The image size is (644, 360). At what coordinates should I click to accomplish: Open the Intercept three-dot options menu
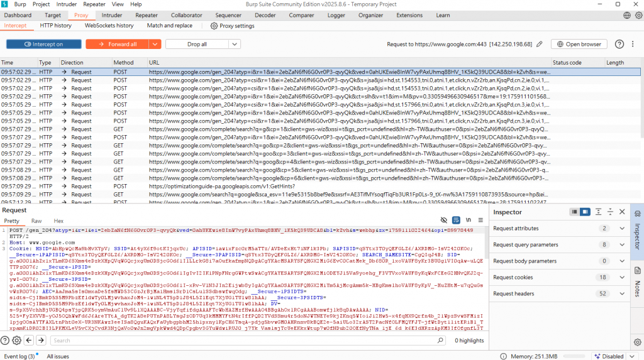pos(633,44)
